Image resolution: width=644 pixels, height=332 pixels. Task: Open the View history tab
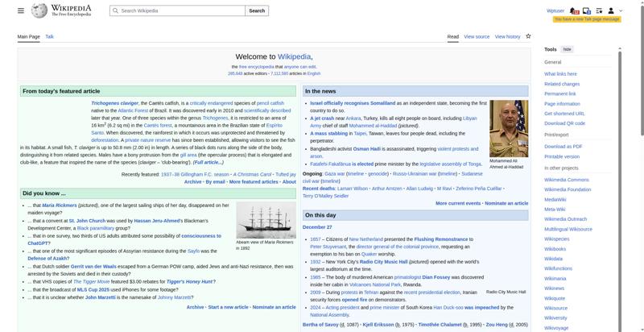coord(507,36)
